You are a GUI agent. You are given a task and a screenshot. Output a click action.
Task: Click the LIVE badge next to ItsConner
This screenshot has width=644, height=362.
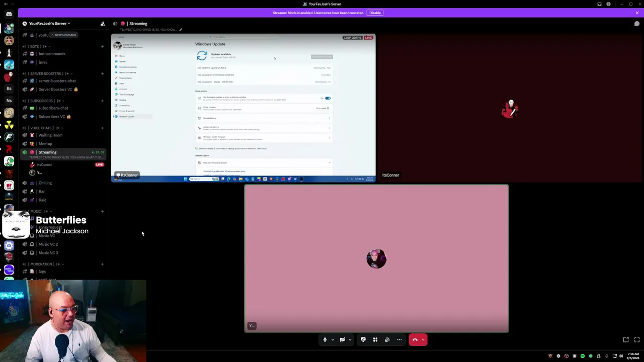coord(100,165)
